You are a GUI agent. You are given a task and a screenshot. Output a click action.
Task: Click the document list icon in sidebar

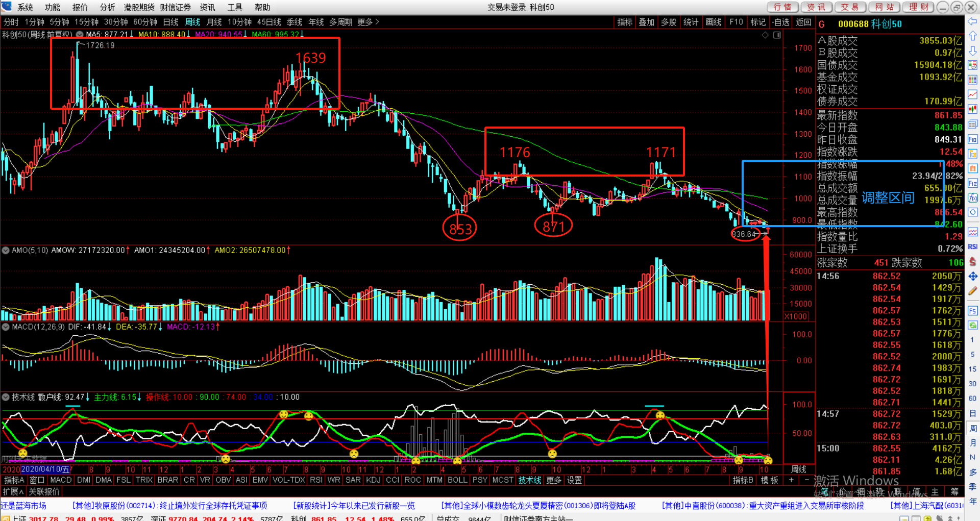tap(973, 124)
